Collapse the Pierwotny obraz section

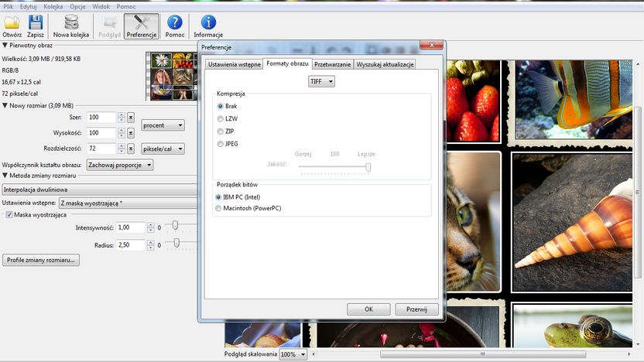click(x=5, y=45)
